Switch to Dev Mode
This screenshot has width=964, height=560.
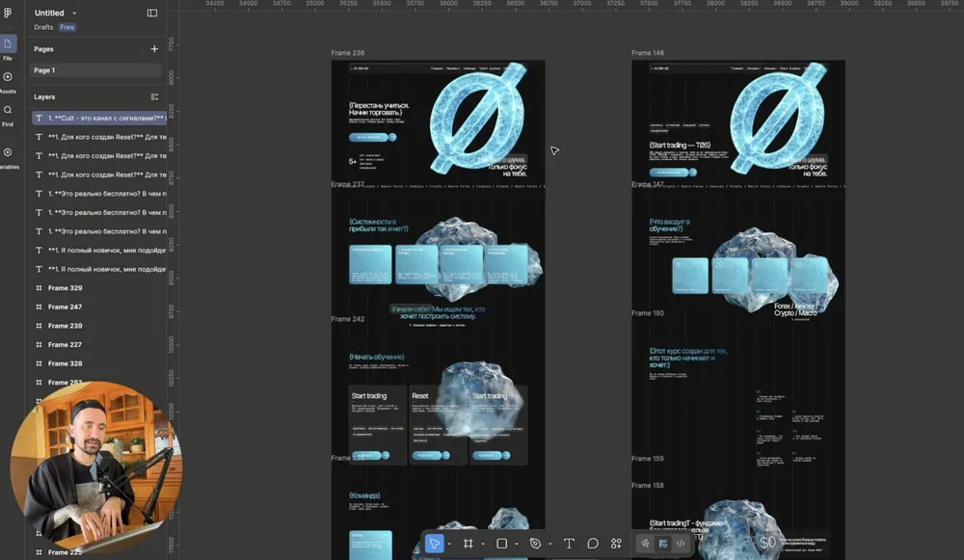(681, 544)
